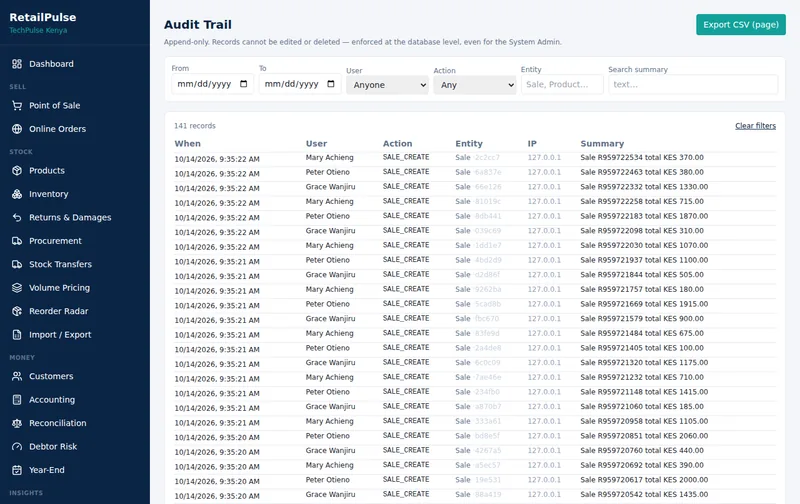Screen dimensions: 800x504
Task: Click the Debtor Risk gauge icon
Action: [17, 446]
